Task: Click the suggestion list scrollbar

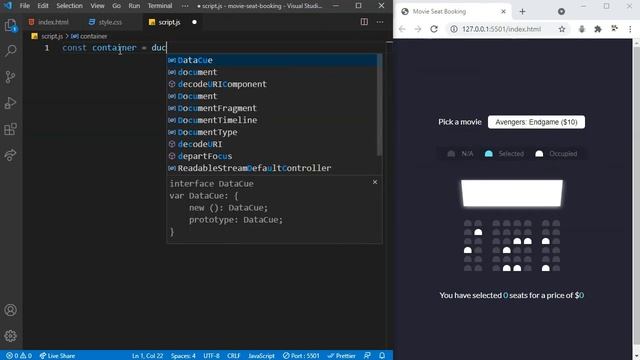Action: 380,105
